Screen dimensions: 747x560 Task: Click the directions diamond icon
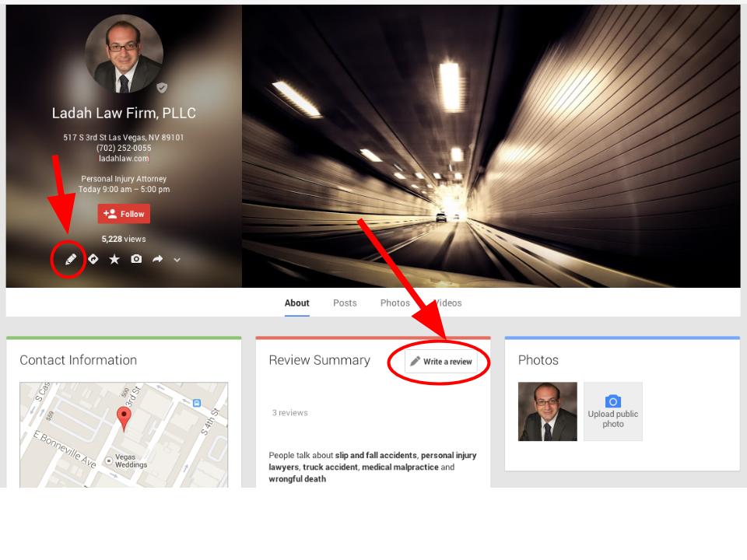(x=93, y=259)
